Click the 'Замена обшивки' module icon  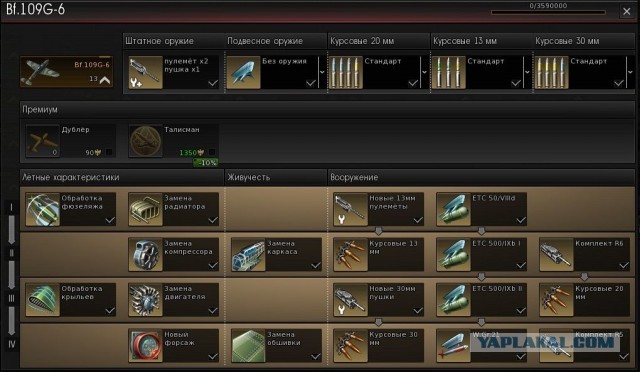[x=248, y=346]
